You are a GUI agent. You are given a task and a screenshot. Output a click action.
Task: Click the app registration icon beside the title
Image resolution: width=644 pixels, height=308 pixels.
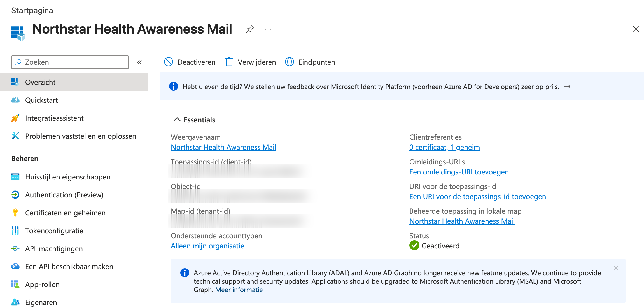pyautogui.click(x=18, y=33)
